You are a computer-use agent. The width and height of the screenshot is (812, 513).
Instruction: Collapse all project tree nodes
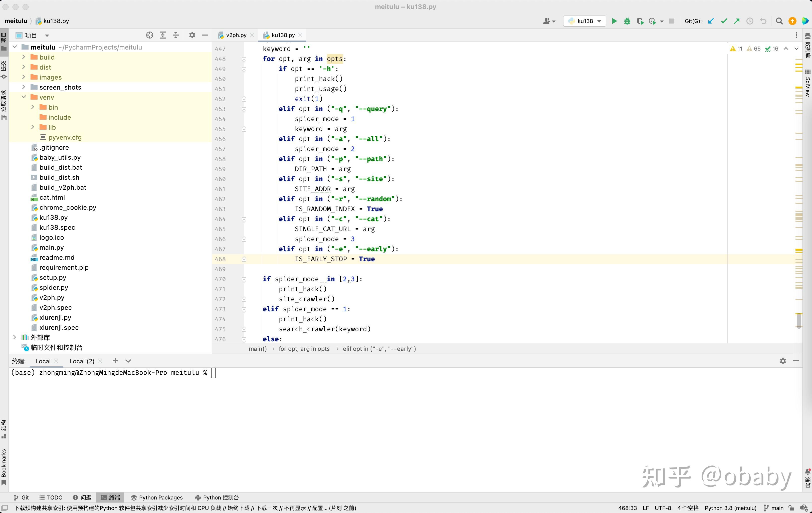tap(176, 35)
